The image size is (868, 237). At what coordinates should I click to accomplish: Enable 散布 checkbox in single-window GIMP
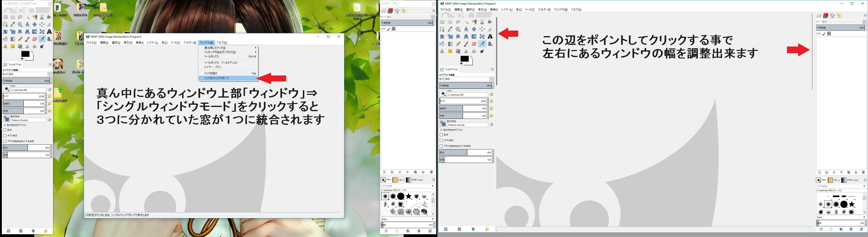pos(441,135)
